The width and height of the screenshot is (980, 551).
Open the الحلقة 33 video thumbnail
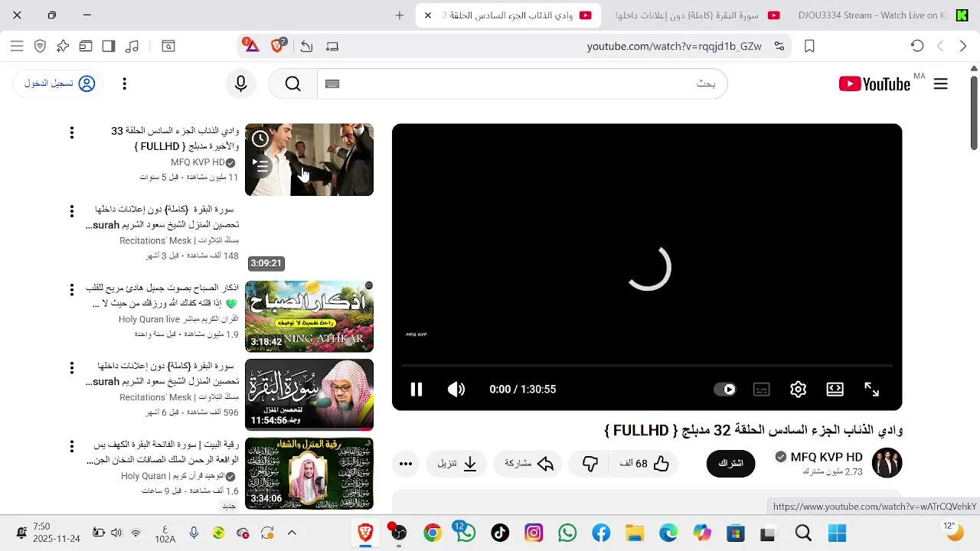pos(309,160)
